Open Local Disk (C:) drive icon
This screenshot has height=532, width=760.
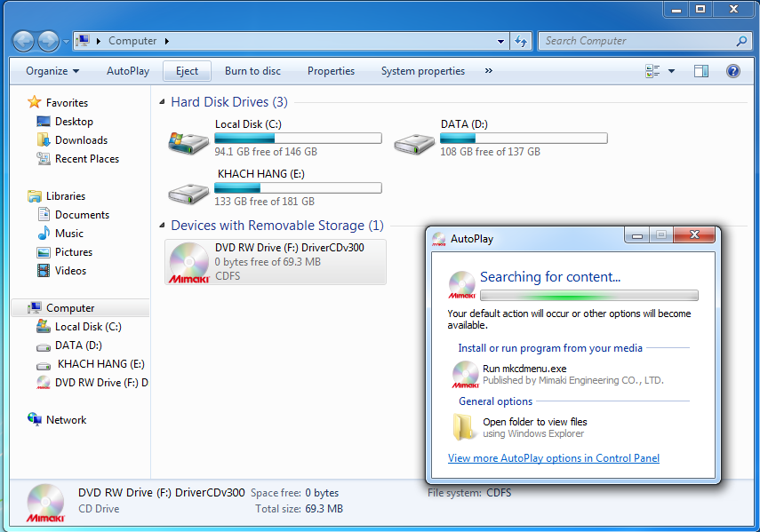point(188,140)
